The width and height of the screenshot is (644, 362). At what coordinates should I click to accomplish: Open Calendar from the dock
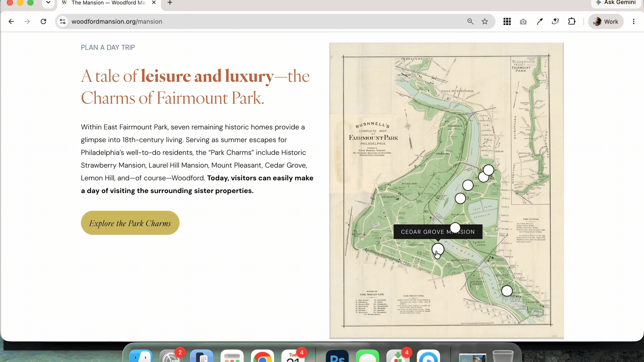click(293, 357)
